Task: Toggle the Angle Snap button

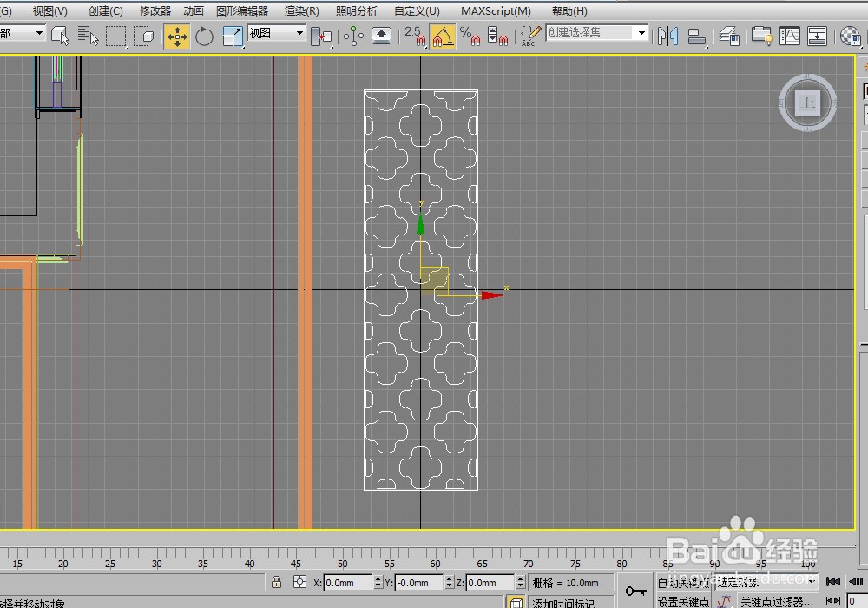Action: click(x=442, y=36)
